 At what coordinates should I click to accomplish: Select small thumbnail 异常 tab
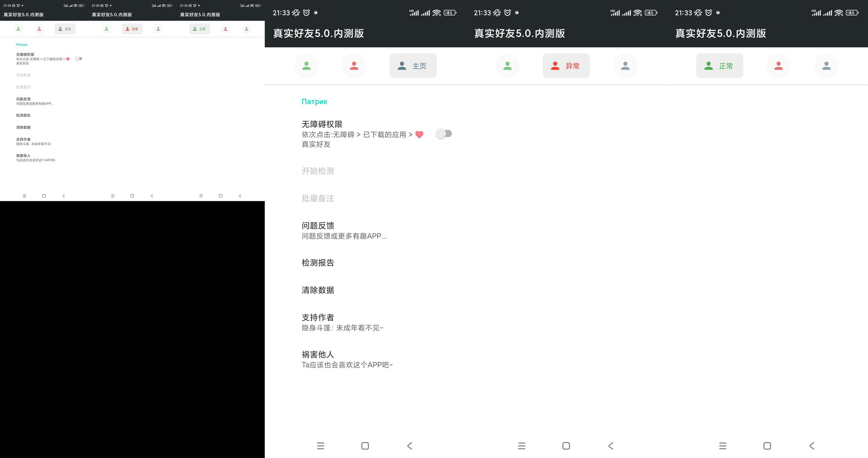pyautogui.click(x=132, y=29)
